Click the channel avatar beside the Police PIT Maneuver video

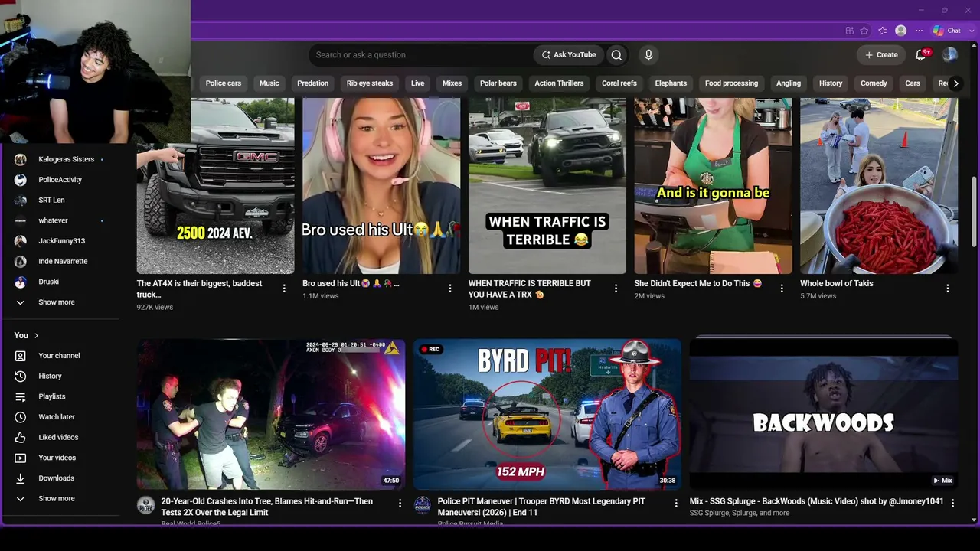(x=423, y=505)
